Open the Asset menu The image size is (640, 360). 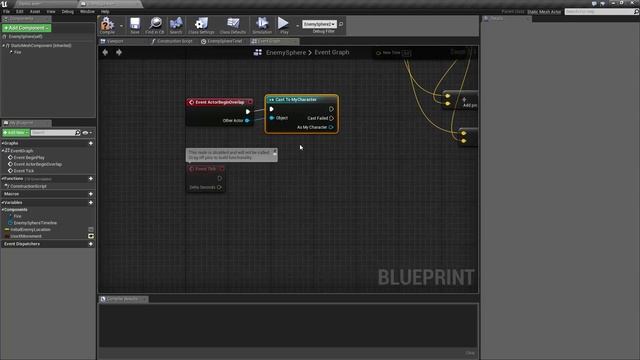35,11
